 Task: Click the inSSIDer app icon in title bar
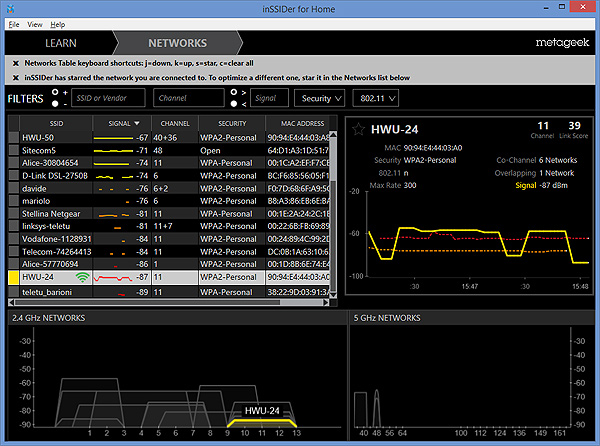(x=11, y=8)
